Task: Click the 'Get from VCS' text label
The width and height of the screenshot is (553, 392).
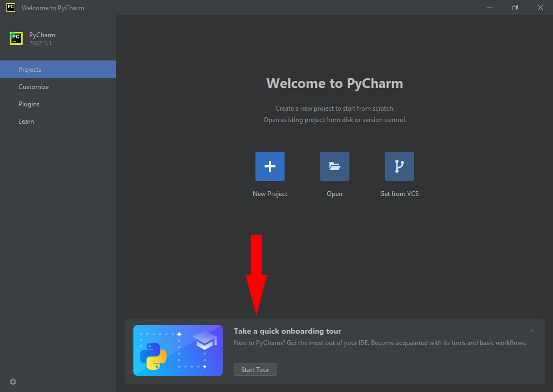Action: (x=400, y=194)
